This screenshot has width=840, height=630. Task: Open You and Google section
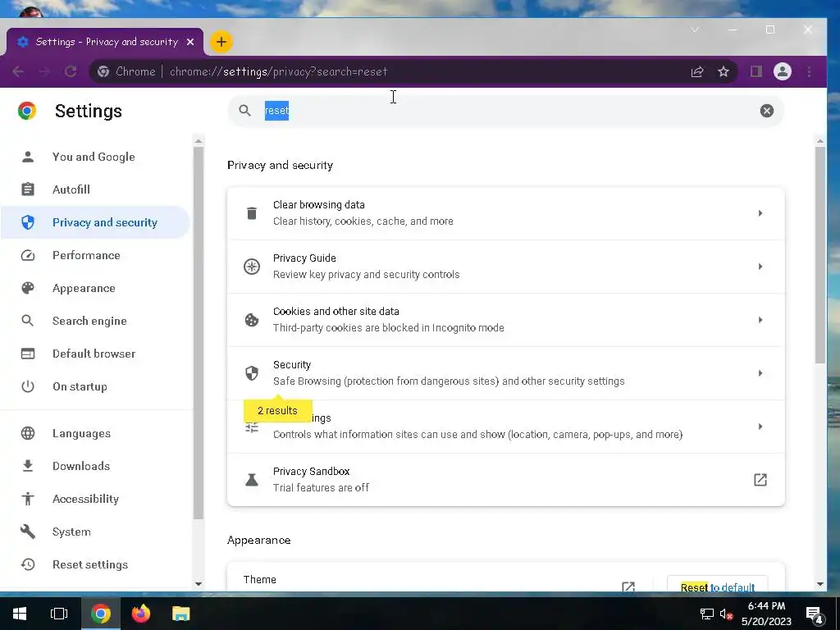(x=95, y=157)
